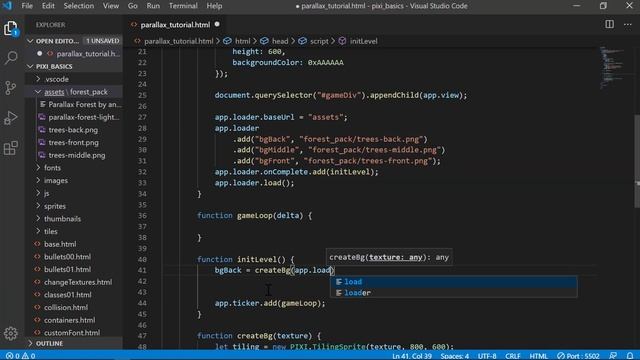Click the initLevel breadcrumb segment
This screenshot has height=360, width=640.
363,41
